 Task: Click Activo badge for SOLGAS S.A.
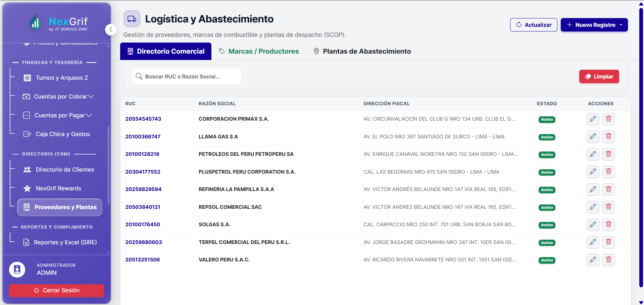tap(547, 225)
